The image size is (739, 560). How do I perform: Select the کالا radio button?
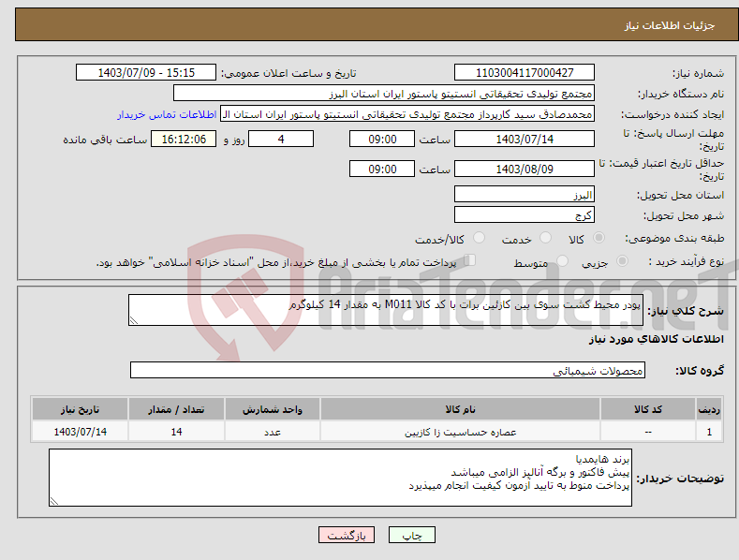click(x=599, y=238)
